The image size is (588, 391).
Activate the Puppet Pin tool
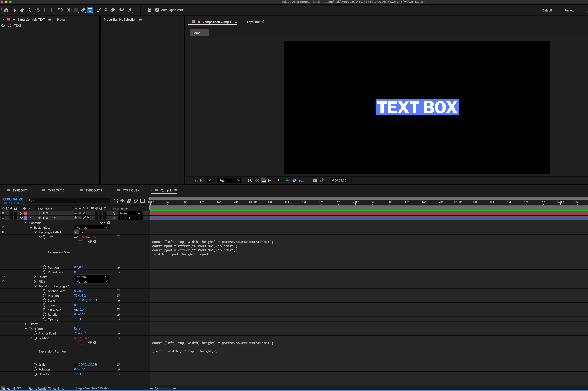(x=130, y=10)
